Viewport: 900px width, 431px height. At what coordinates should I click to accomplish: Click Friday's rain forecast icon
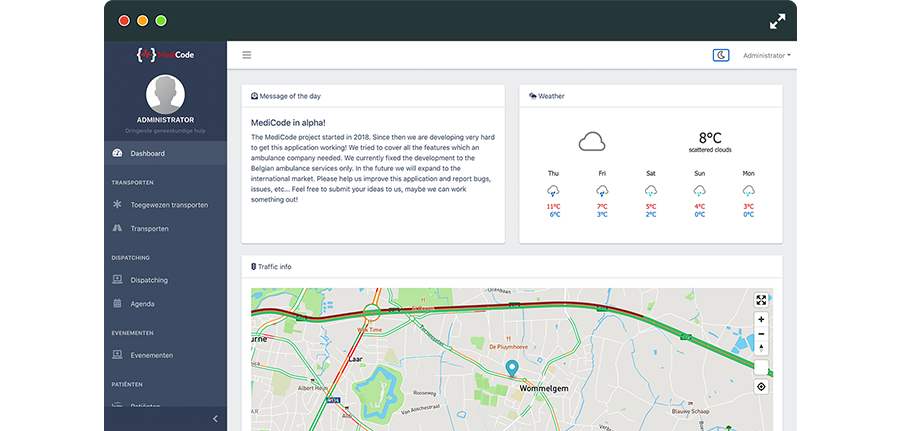pyautogui.click(x=602, y=191)
